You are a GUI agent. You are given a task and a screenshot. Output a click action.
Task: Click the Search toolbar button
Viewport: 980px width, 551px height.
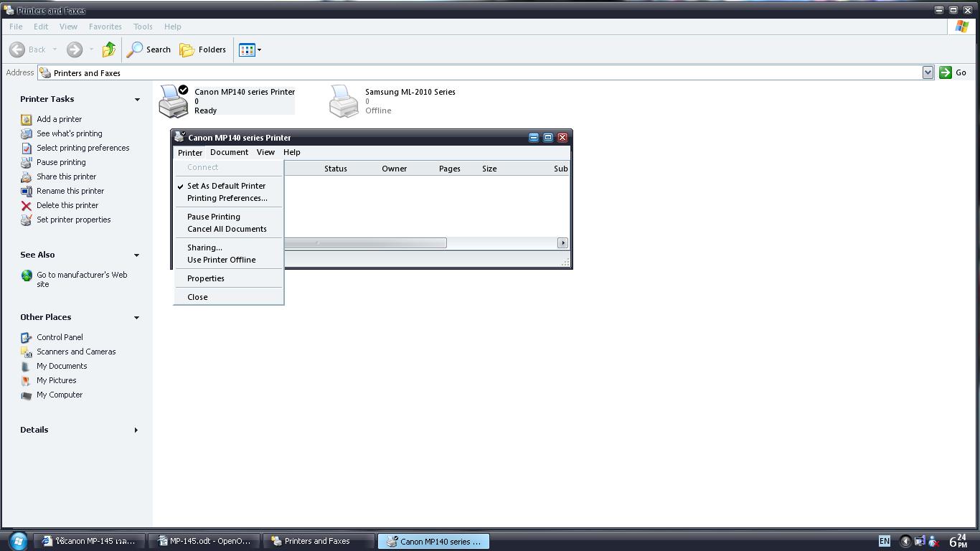[x=149, y=50]
